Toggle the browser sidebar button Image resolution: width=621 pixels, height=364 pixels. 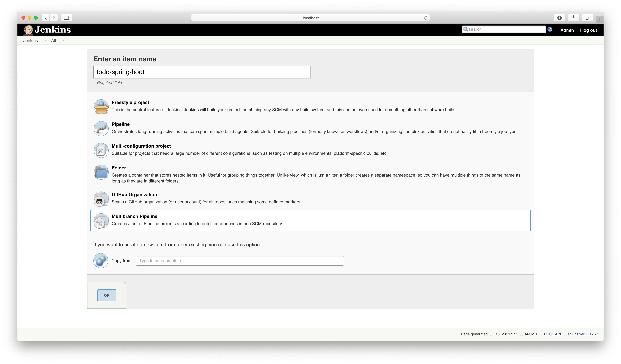66,18
